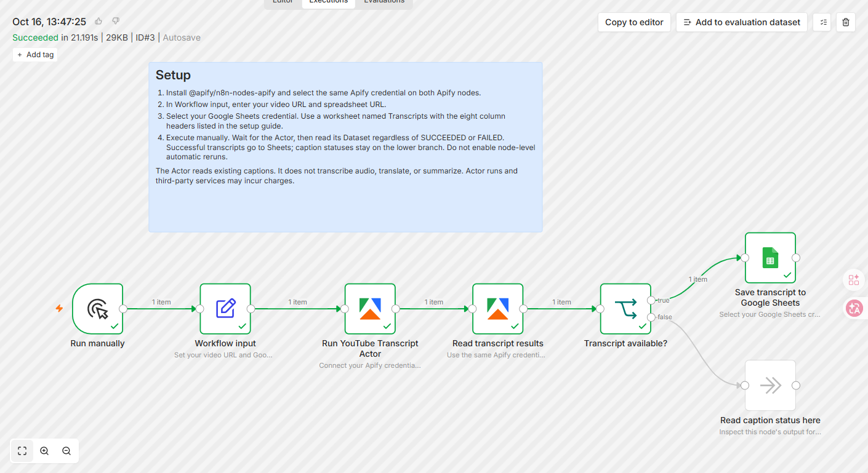The image size is (868, 473).
Task: Click the Autosave label
Action: pos(182,38)
